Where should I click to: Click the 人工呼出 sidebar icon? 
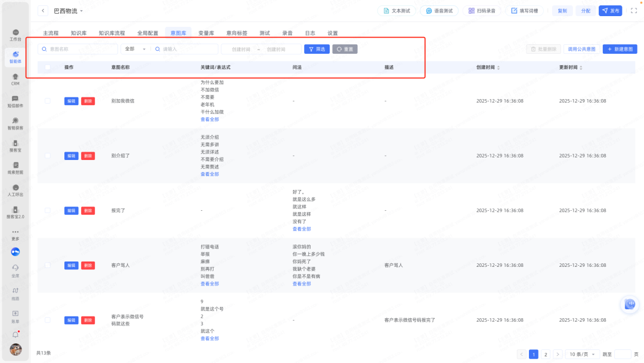click(x=16, y=189)
